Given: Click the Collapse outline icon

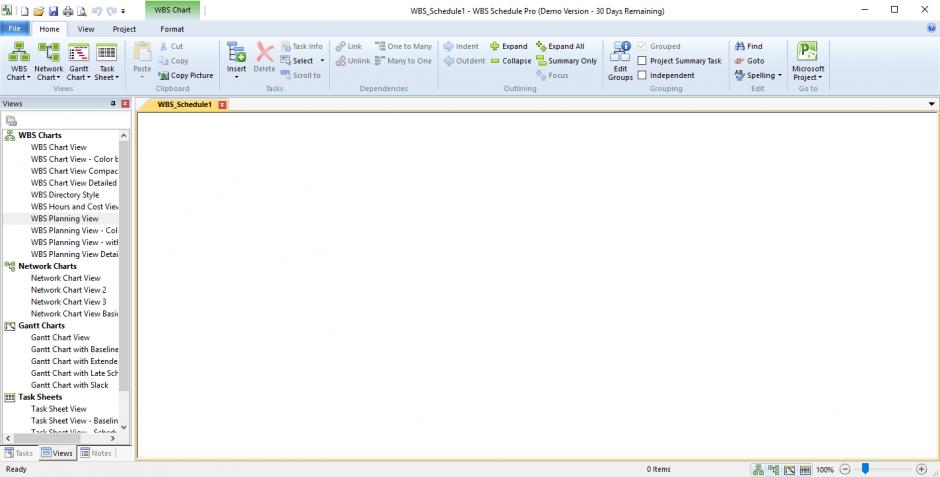Looking at the screenshot, I should point(495,61).
